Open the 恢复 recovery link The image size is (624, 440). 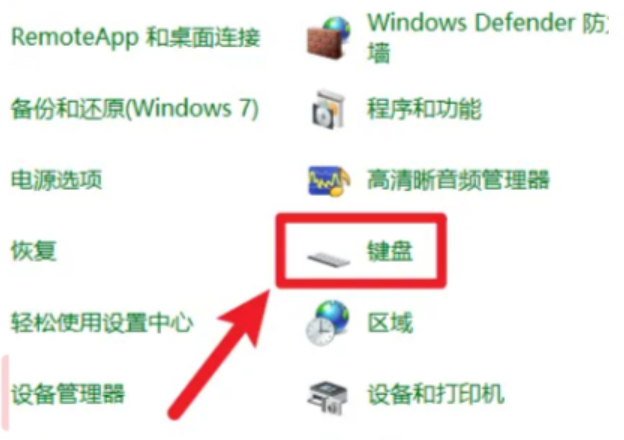(x=34, y=251)
